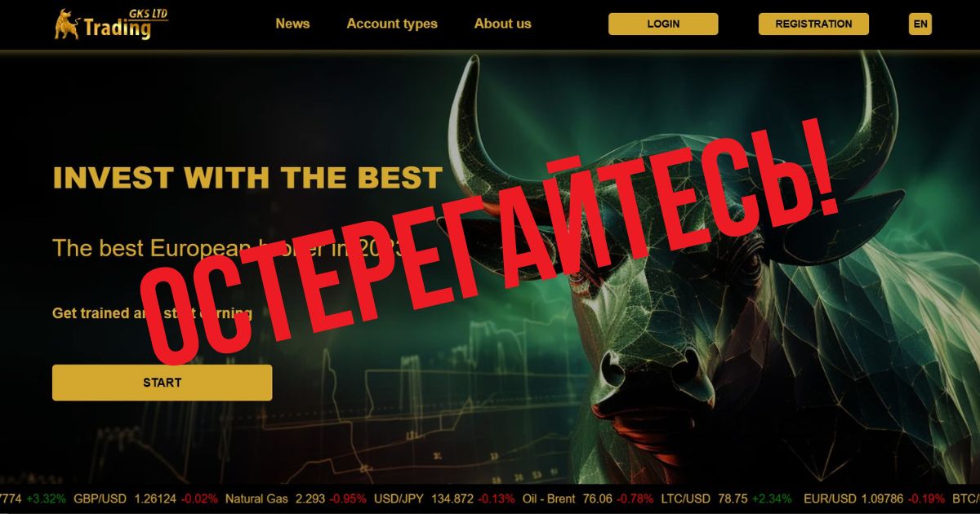Click the Get trained and start earning text
This screenshot has height=514, width=980.
point(152,312)
